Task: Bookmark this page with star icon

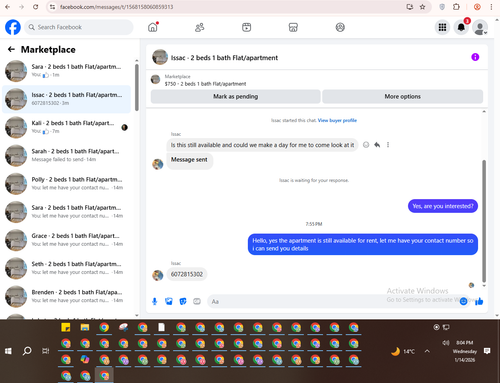Action: 422,7
